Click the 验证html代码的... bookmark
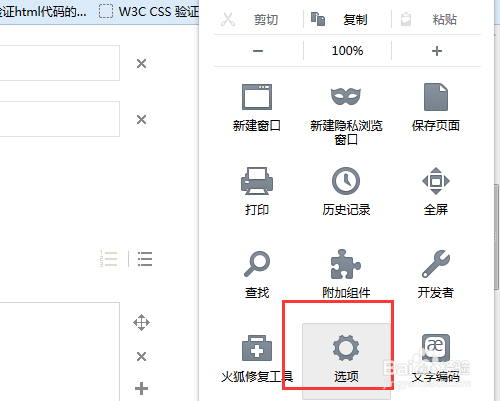The image size is (500, 401). point(43,12)
